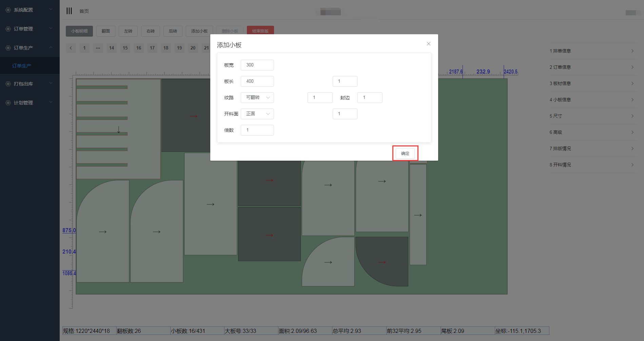Image resolution: width=644 pixels, height=341 pixels.
Task: Click the 倍数 input field
Action: click(x=257, y=130)
